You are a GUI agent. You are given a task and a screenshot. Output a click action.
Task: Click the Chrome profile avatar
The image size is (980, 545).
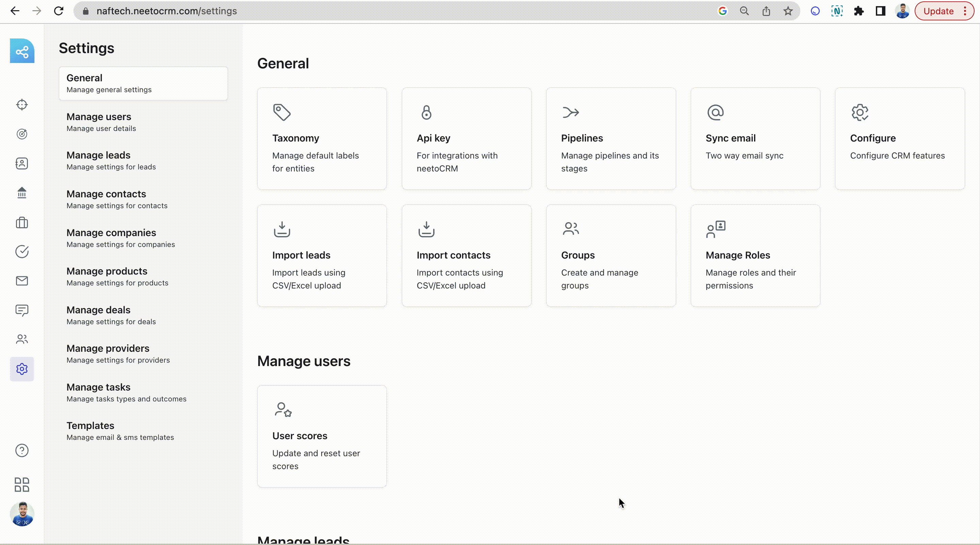pyautogui.click(x=902, y=11)
